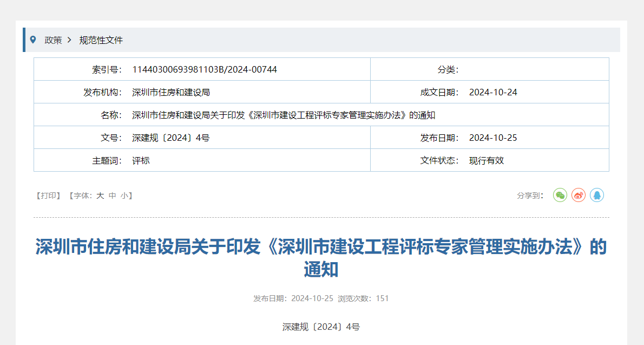644x345 pixels.
Task: Select the 名称 notice title row
Action: coord(284,114)
